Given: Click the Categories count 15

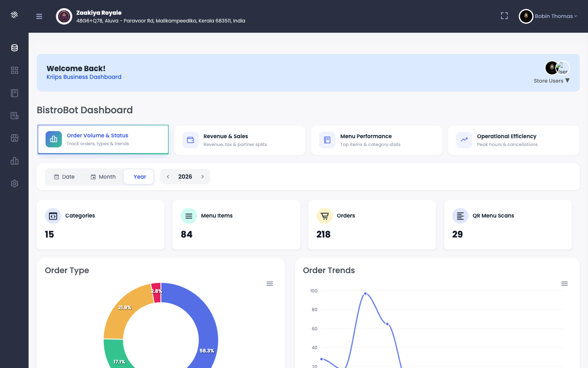Looking at the screenshot, I should (49, 234).
